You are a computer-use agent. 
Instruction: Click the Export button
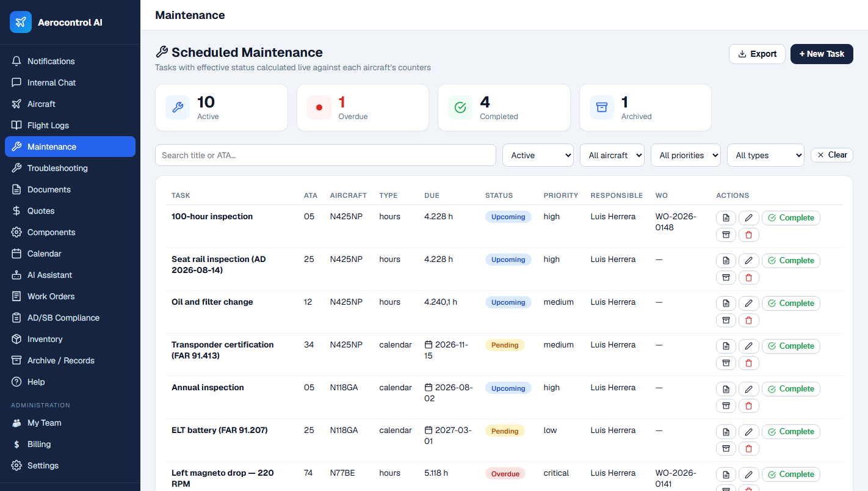coord(757,54)
